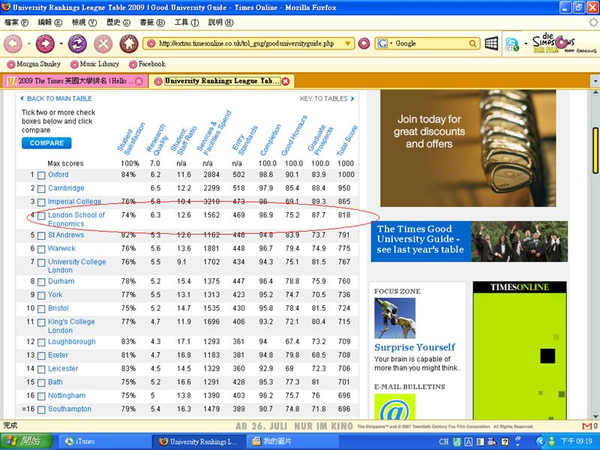Viewport: 600px width, 450px height.
Task: Open the tab list dropdown arrow
Action: click(595, 81)
